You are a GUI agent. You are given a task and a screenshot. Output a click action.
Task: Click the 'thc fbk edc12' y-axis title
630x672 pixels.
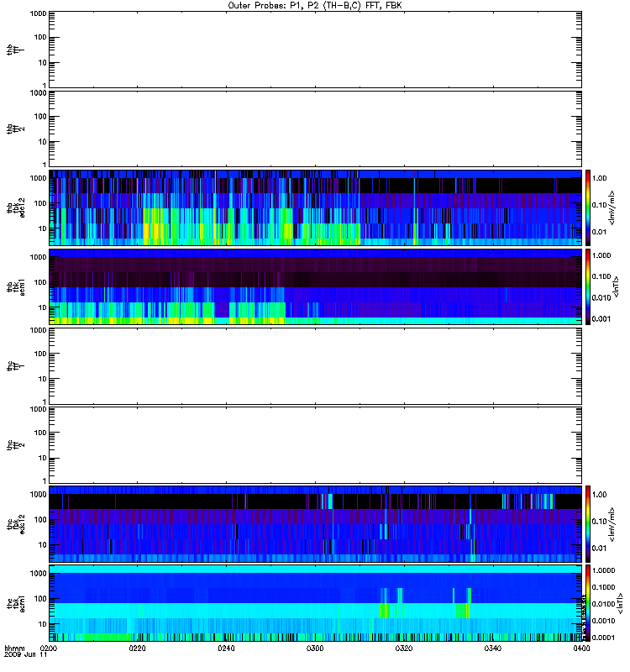pyautogui.click(x=15, y=524)
